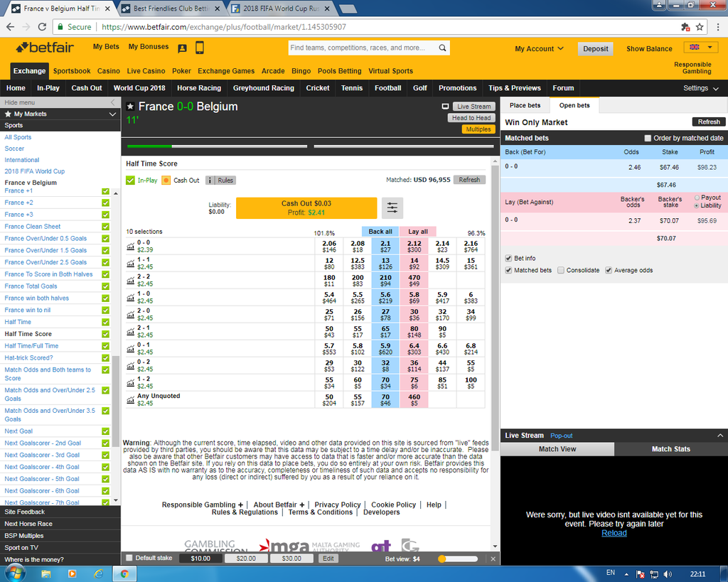Click Refresh in the Win Only Market header

click(x=709, y=122)
